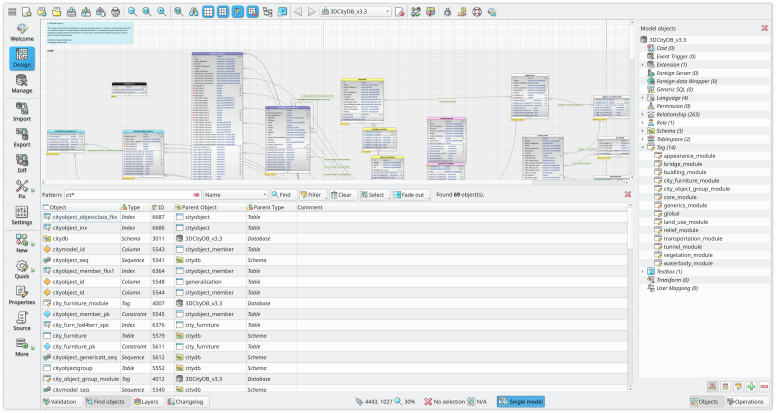
Task: Toggle the overview panel button
Action: click(x=282, y=11)
